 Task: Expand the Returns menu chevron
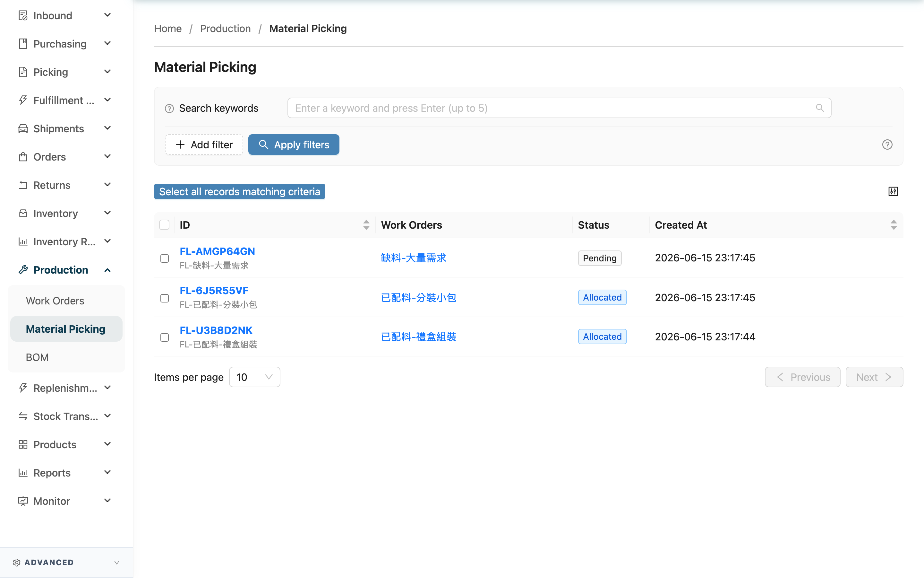[108, 185]
